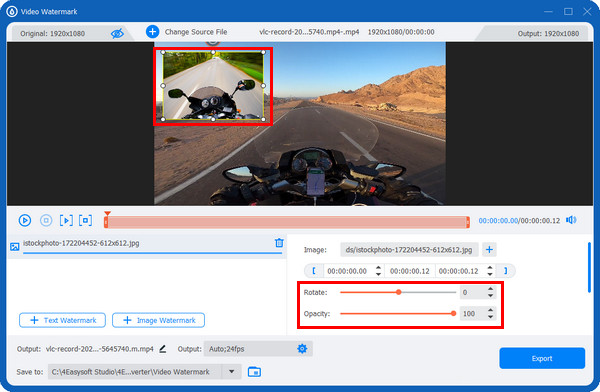
Task: Stop the video playback
Action: (x=46, y=220)
